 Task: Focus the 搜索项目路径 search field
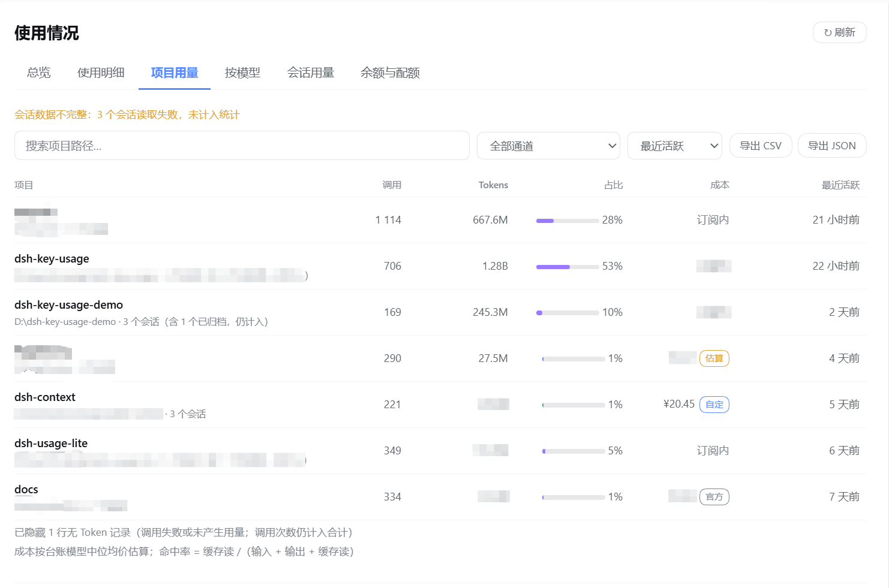click(242, 146)
